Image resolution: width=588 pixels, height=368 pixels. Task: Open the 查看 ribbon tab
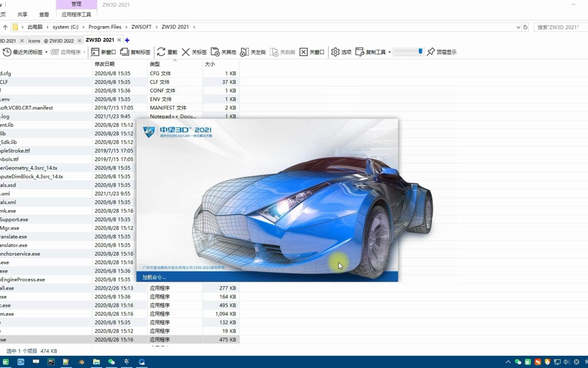44,14
